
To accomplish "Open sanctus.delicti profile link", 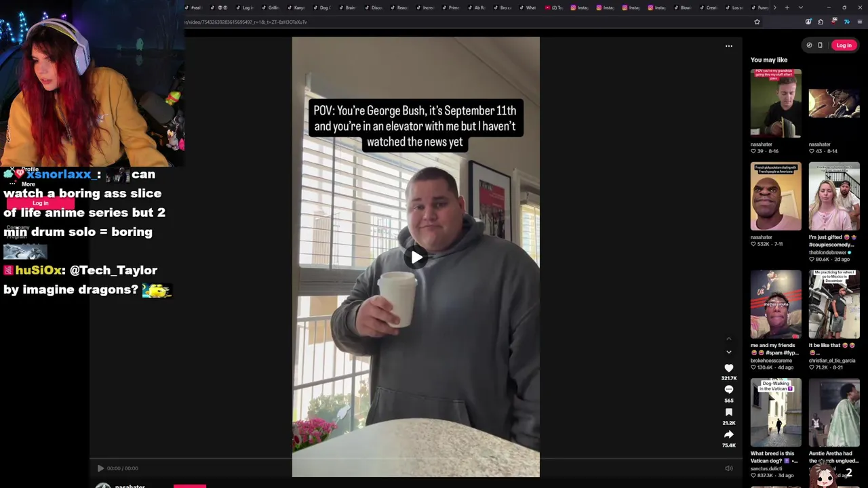I will 766,468.
